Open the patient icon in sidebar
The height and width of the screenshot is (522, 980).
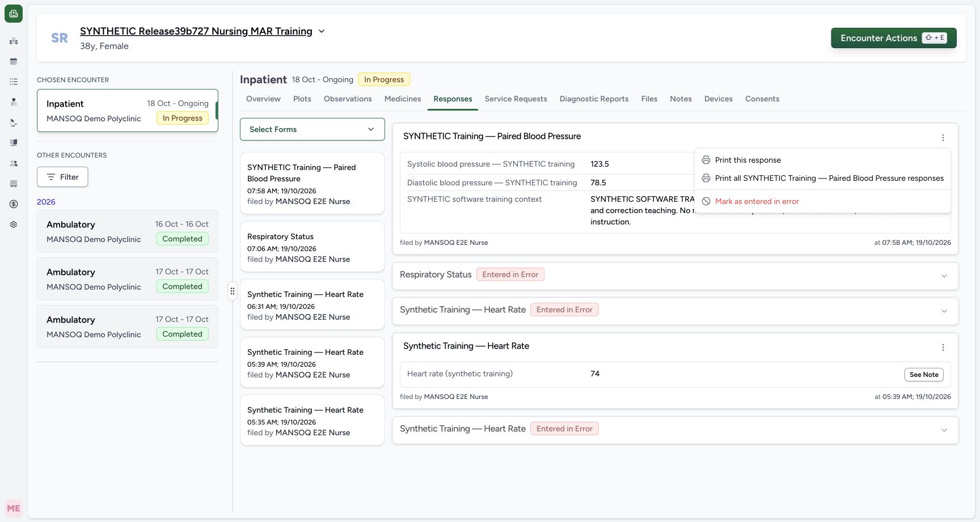click(14, 102)
